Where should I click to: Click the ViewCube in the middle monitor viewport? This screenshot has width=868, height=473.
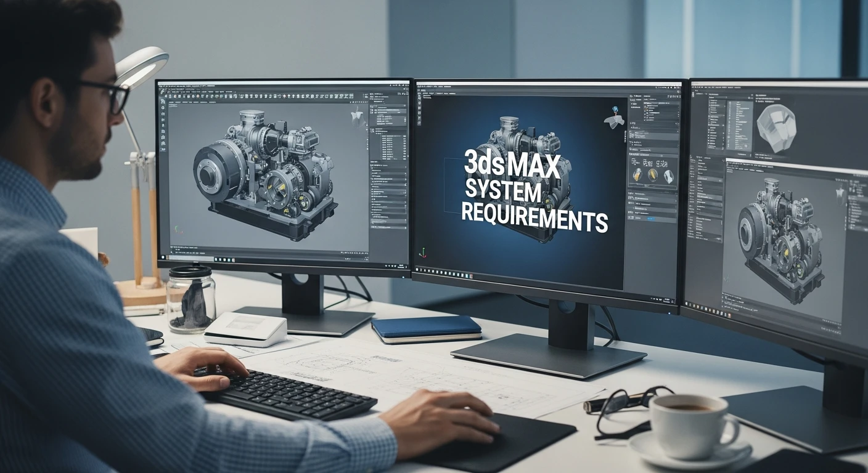614,117
